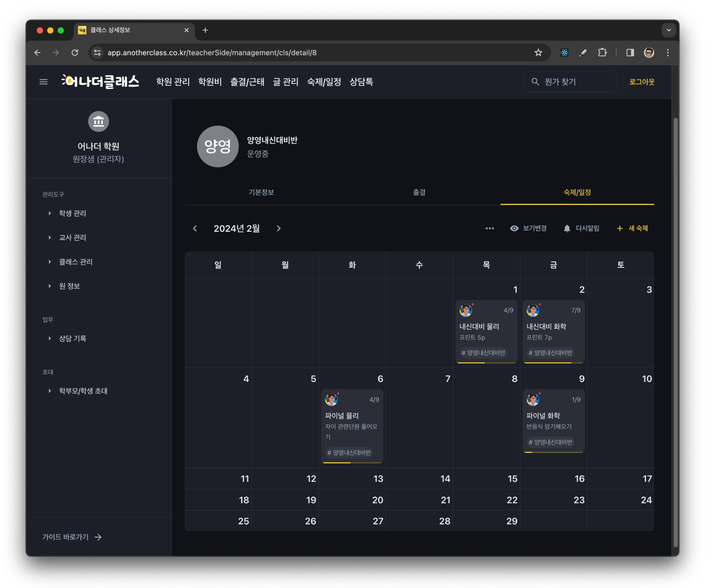Image resolution: width=718 pixels, height=588 pixels.
Task: Reload the page
Action: pyautogui.click(x=75, y=52)
